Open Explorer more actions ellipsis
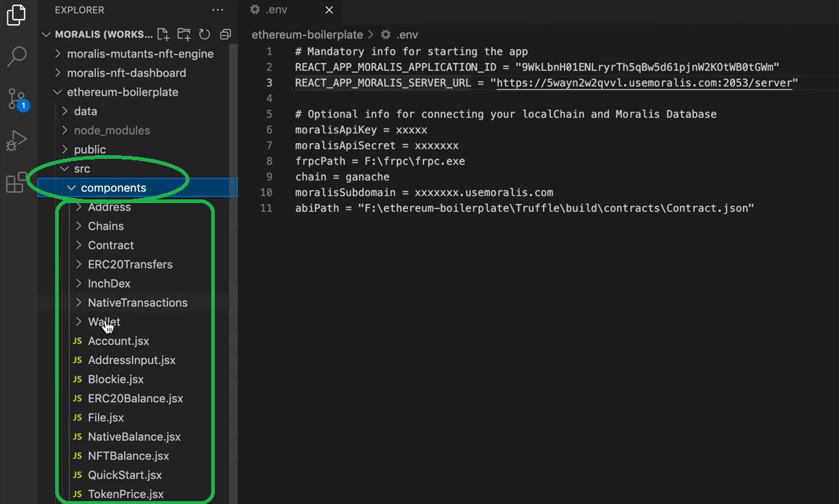Viewport: 839px width, 504px height. (x=217, y=9)
